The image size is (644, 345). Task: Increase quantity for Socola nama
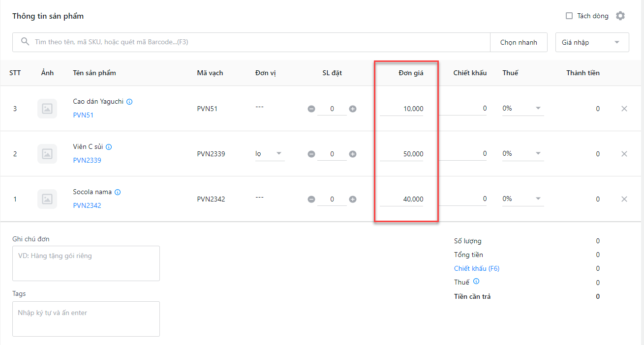tap(353, 199)
